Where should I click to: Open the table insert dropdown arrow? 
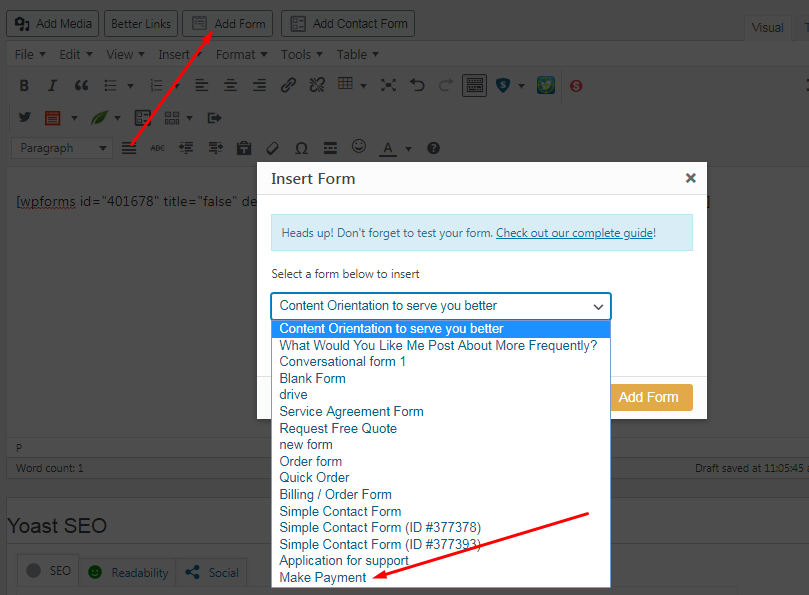[x=363, y=86]
